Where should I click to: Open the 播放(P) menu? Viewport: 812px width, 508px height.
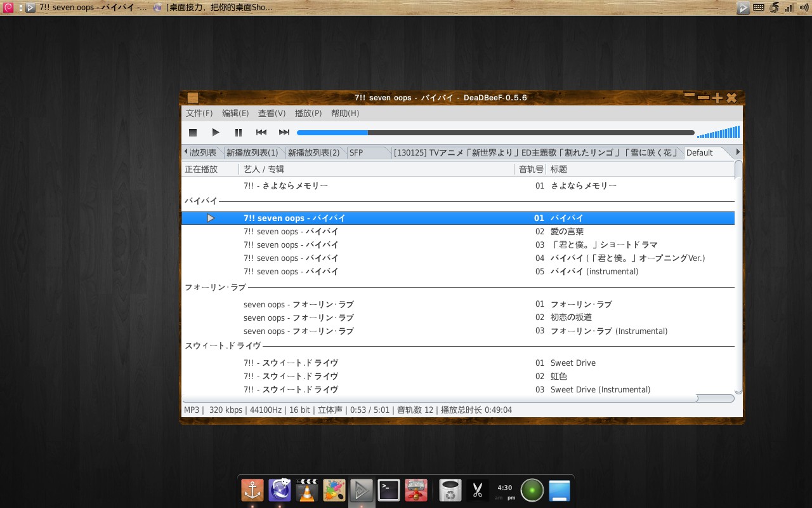coord(308,113)
